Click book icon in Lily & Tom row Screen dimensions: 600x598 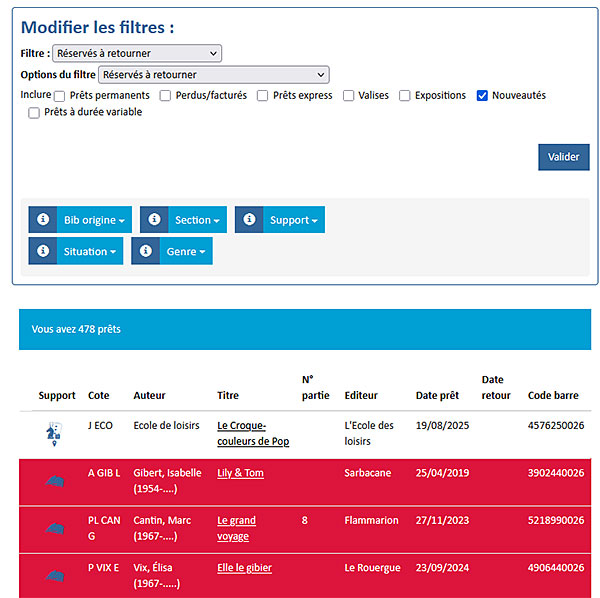(x=55, y=481)
